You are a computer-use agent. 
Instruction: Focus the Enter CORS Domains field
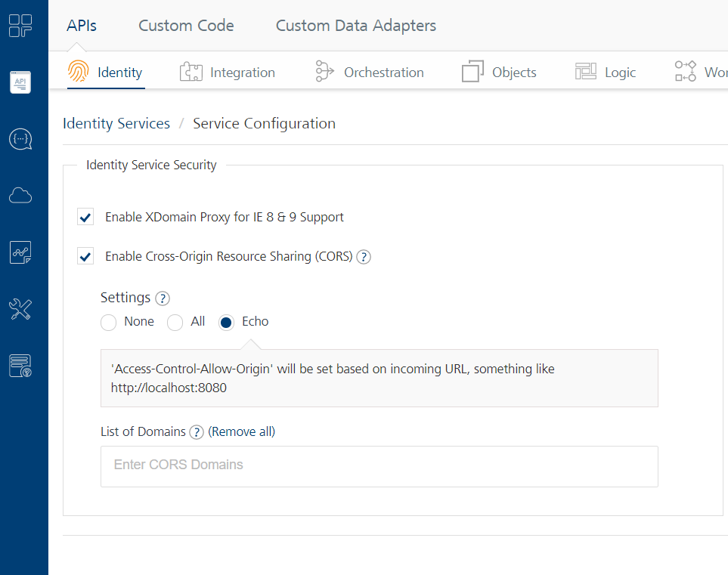click(x=379, y=465)
